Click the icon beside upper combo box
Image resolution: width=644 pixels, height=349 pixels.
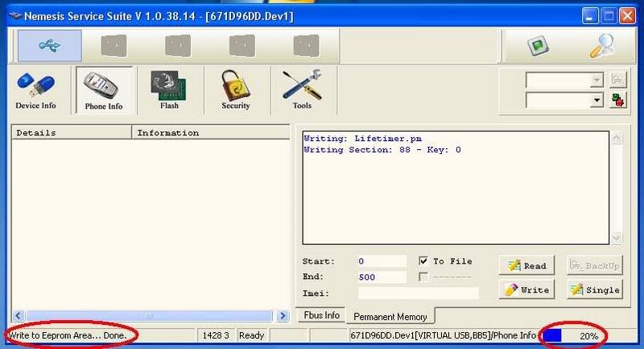[618, 79]
